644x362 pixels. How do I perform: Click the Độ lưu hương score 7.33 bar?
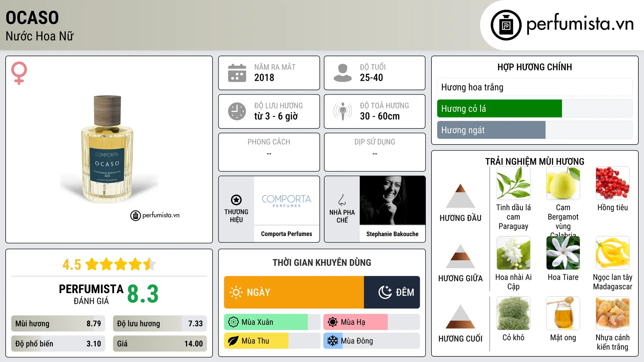[160, 323]
